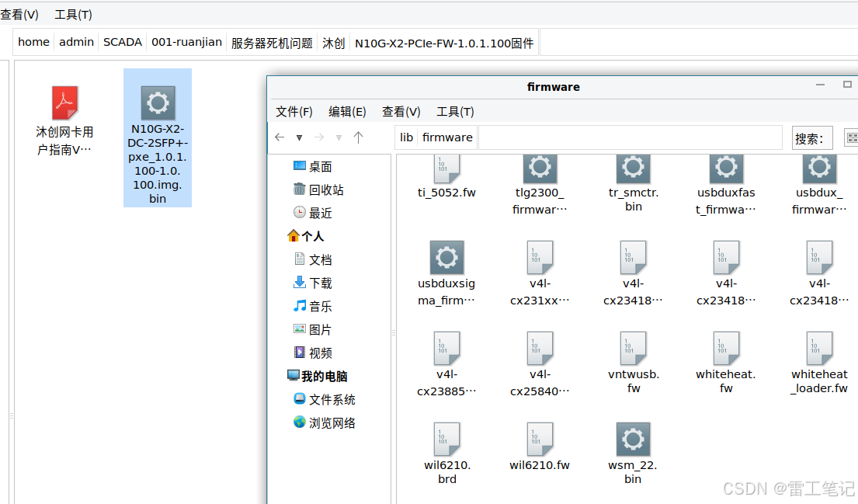Go up to the parent folder arrow
This screenshot has width=858, height=504.
(x=359, y=137)
